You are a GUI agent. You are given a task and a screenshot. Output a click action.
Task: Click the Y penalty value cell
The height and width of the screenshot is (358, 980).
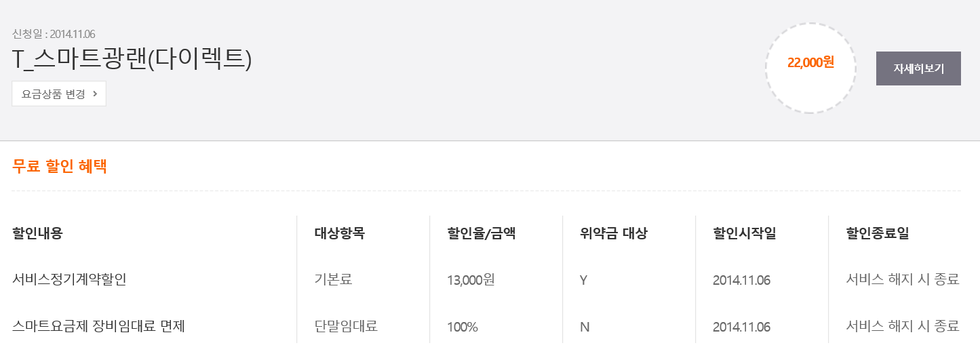(583, 280)
